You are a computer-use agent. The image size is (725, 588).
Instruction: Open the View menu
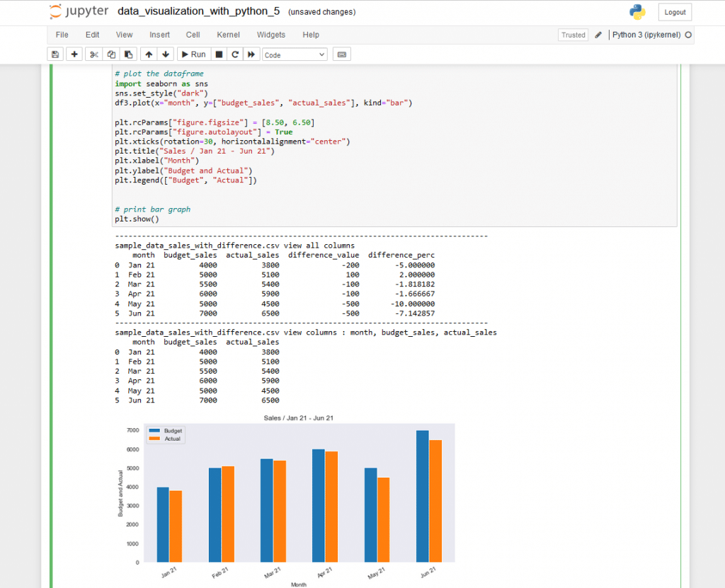click(124, 35)
